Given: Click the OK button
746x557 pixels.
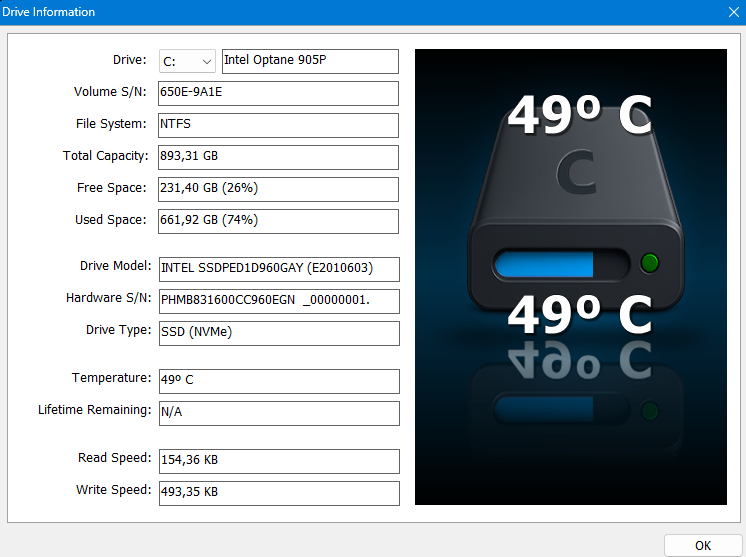Looking at the screenshot, I should tap(703, 545).
